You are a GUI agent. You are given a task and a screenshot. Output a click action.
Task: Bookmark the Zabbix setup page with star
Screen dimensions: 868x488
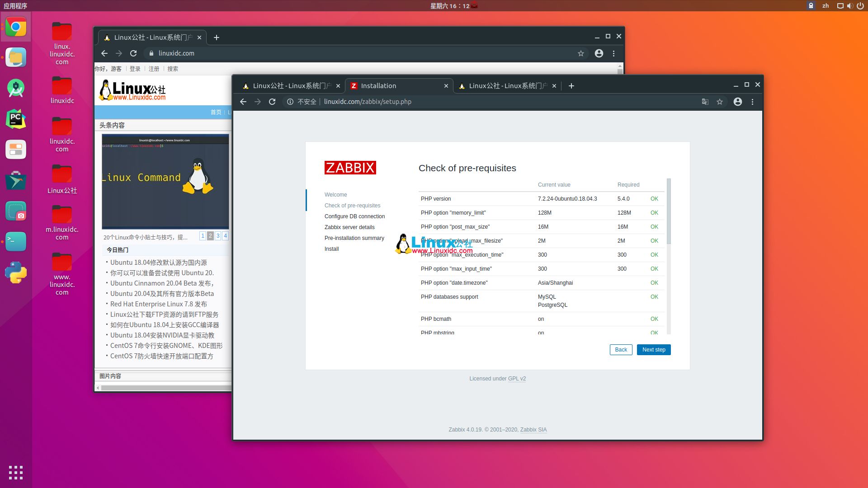720,102
